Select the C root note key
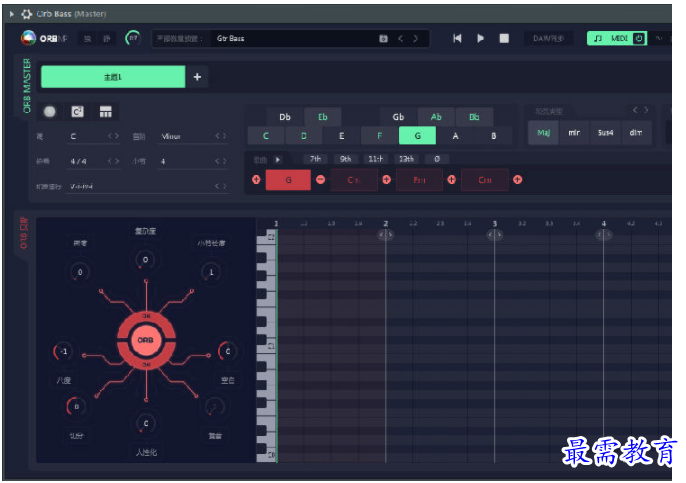Image resolution: width=686 pixels, height=483 pixels. [266, 136]
